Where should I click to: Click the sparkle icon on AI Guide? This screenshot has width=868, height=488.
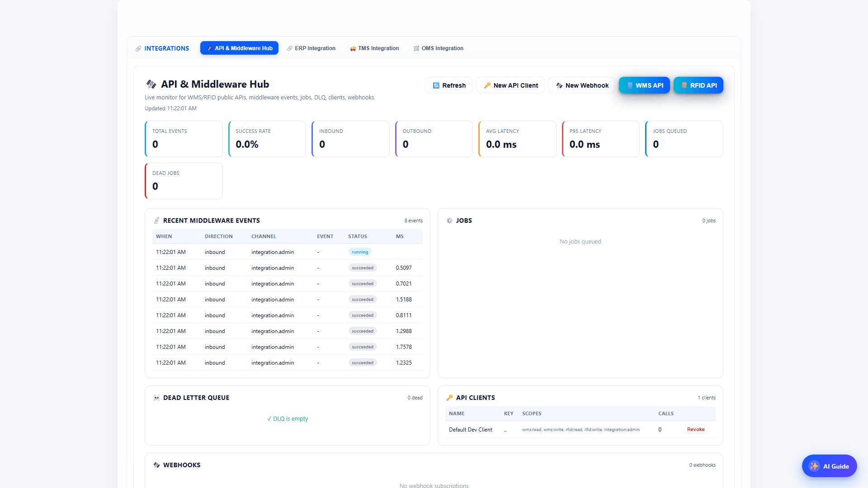click(814, 466)
